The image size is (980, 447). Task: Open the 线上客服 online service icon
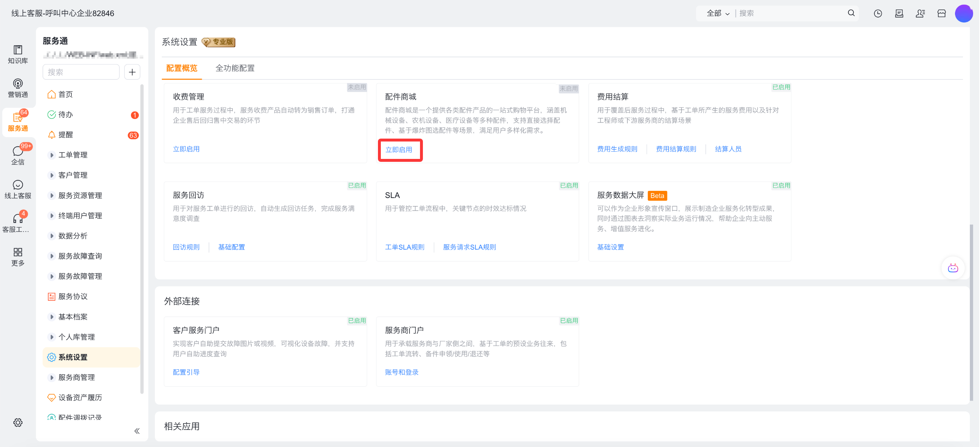[x=17, y=185]
